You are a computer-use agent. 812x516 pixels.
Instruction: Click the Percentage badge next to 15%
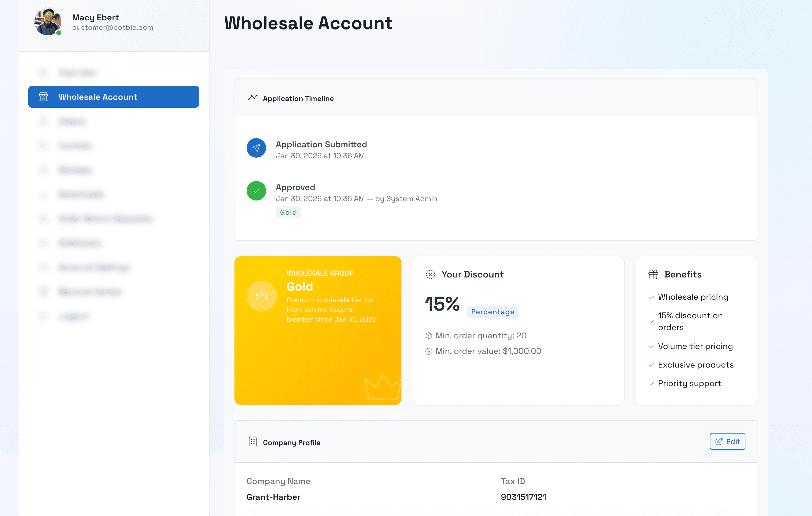pos(493,312)
